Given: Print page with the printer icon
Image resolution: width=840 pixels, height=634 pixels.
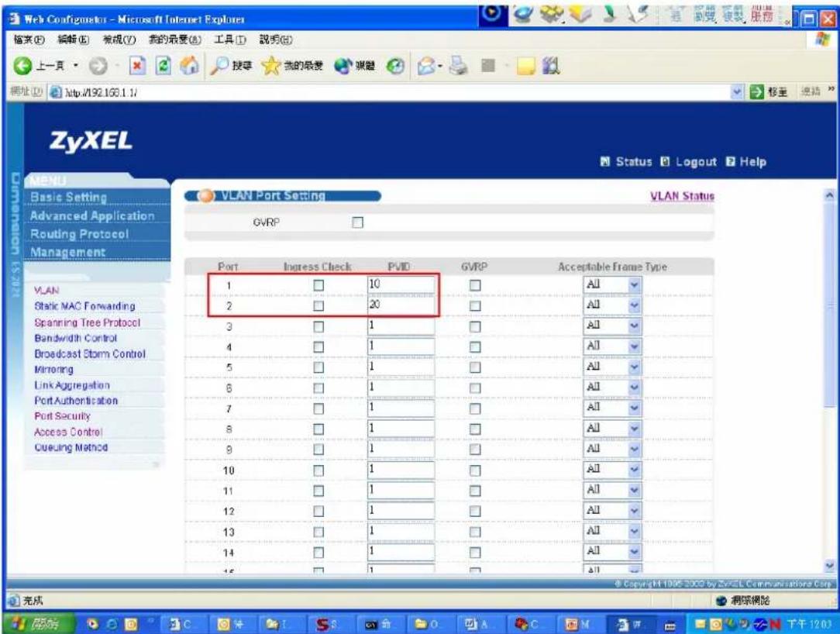Looking at the screenshot, I should 459,66.
